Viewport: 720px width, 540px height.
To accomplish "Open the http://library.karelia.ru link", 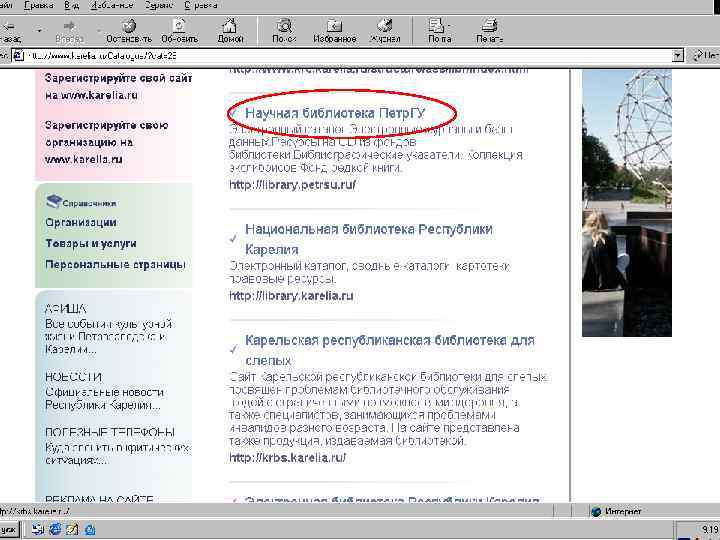I will pyautogui.click(x=291, y=296).
